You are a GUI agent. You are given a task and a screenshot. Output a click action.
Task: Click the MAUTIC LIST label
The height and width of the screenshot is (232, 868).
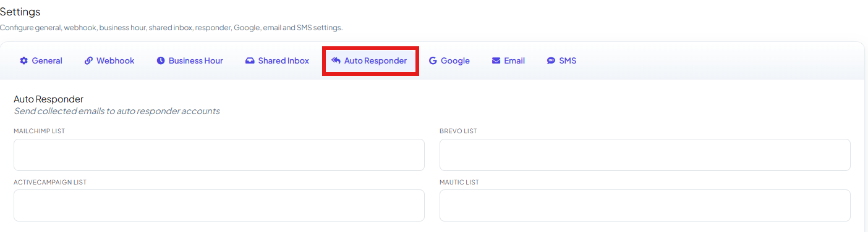click(x=459, y=182)
